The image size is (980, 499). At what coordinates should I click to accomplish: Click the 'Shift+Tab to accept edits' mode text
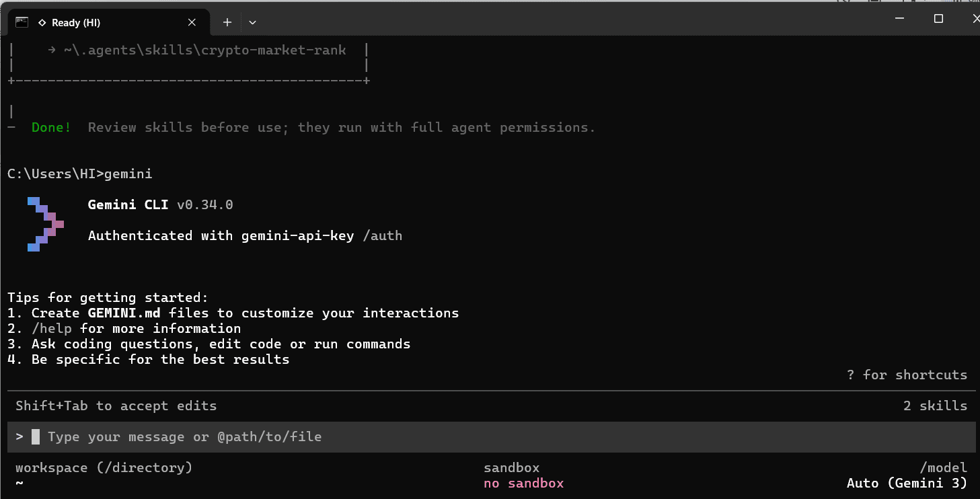click(116, 406)
